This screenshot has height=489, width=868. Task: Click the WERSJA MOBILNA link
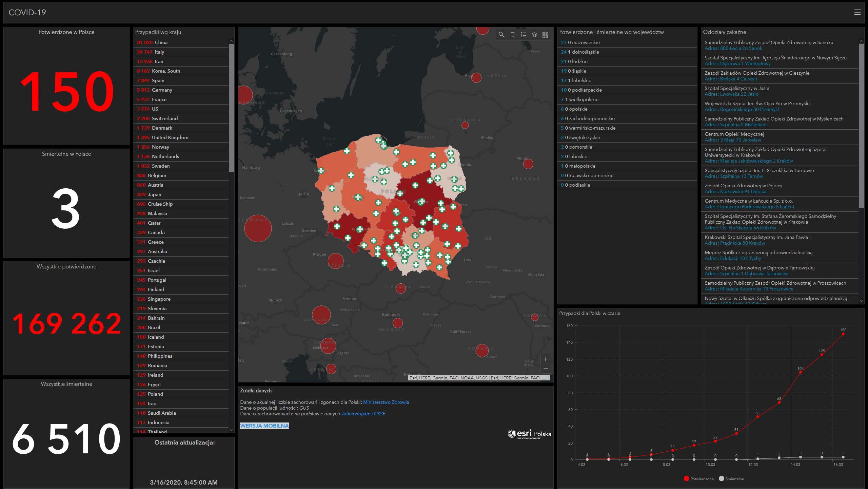pyautogui.click(x=264, y=426)
